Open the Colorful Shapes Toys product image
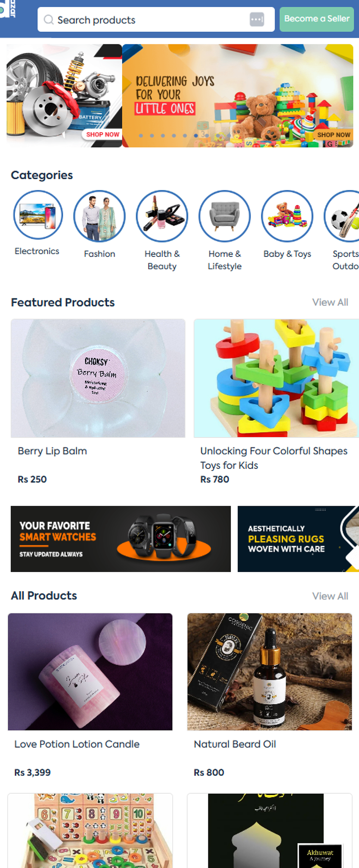This screenshot has height=868, width=359. point(276,378)
